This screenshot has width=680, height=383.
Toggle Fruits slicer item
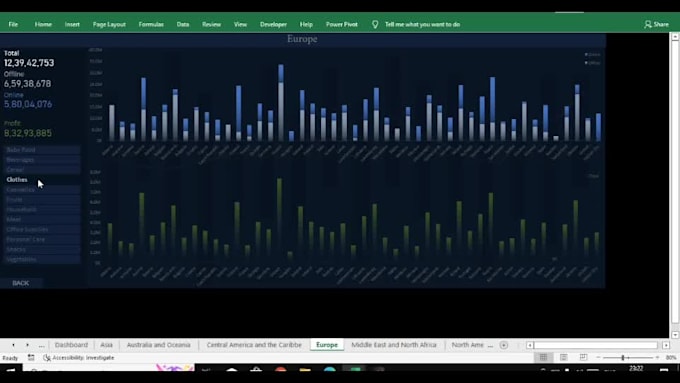tap(42, 200)
